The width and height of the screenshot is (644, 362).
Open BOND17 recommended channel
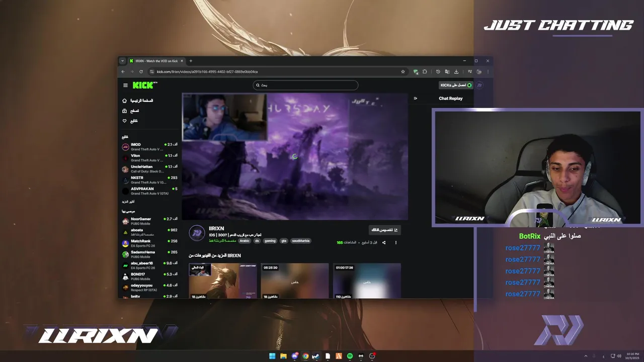[149, 277]
